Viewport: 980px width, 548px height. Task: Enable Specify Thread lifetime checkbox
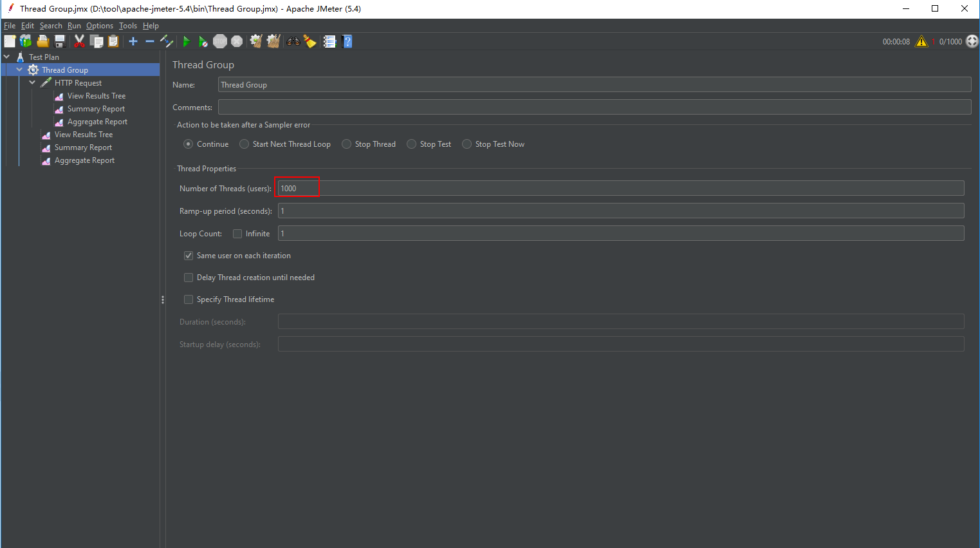click(189, 299)
